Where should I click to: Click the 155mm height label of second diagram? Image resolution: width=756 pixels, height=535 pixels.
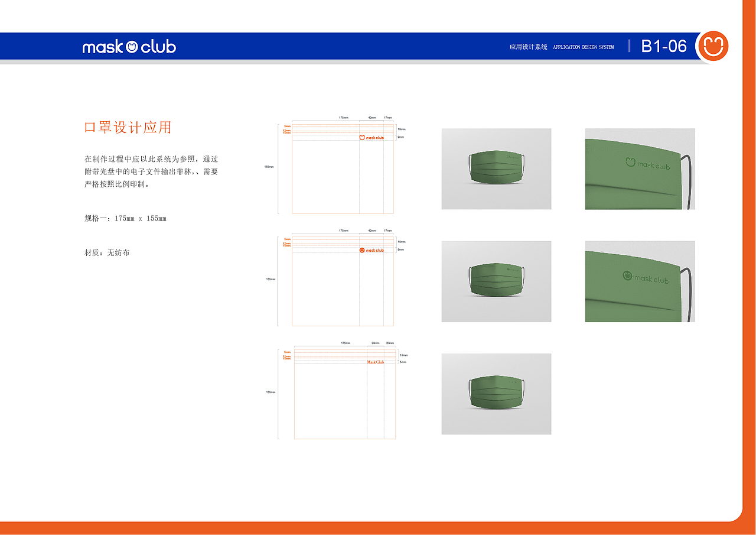coord(270,279)
